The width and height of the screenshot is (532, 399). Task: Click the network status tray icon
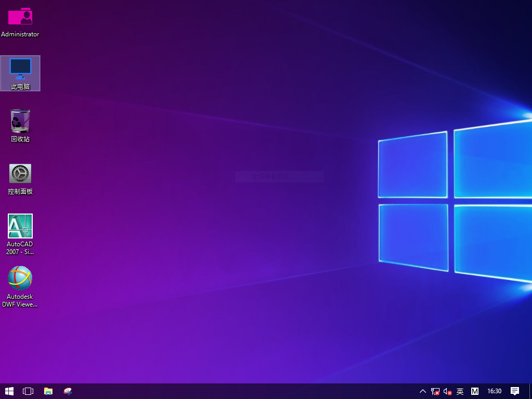[x=435, y=391]
